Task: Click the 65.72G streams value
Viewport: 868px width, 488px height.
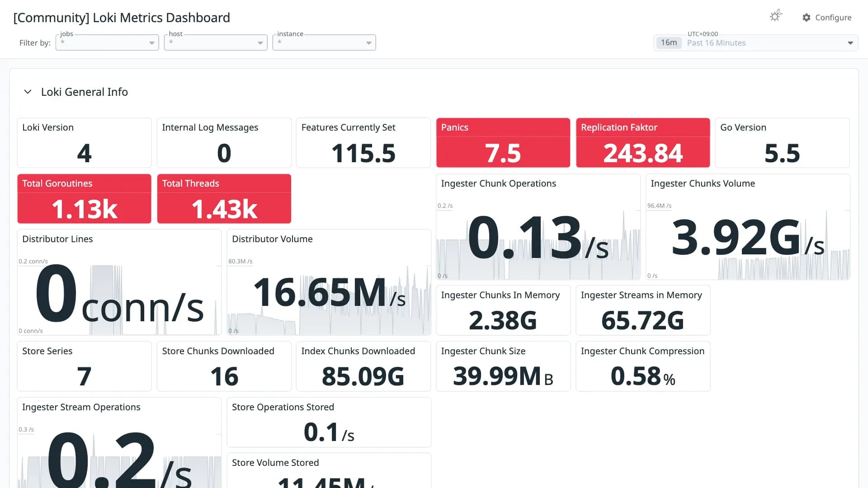Action: (642, 320)
